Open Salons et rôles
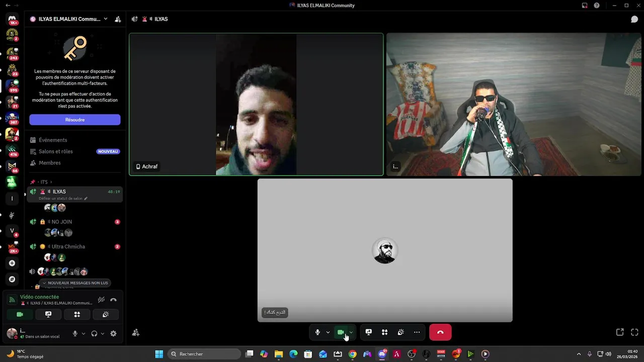 [75, 151]
